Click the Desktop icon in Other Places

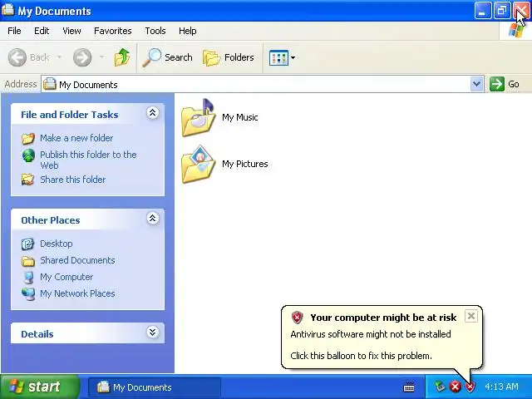(x=27, y=244)
